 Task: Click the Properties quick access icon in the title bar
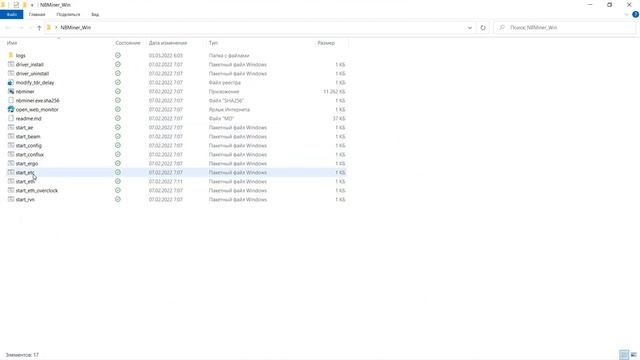tap(16, 5)
